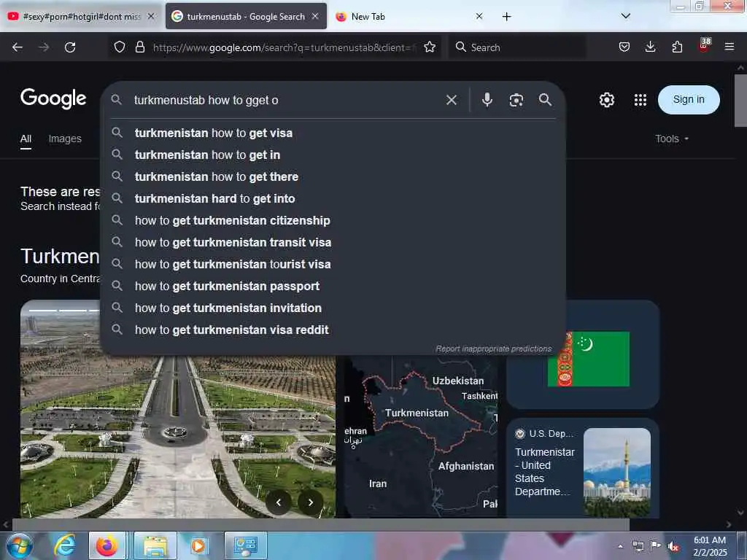The width and height of the screenshot is (747, 560).
Task: Open the tracking protection shield icon
Action: (x=120, y=47)
